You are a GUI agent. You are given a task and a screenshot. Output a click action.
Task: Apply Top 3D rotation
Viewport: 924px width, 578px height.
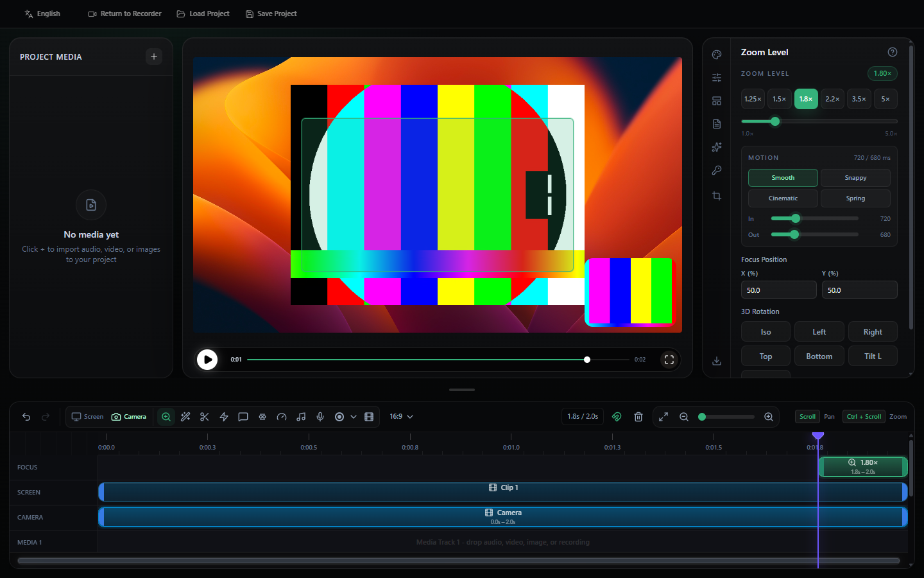pos(766,356)
